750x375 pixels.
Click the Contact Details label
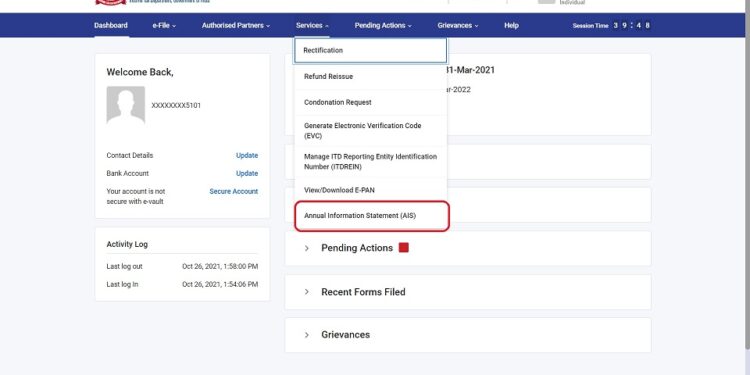[130, 155]
